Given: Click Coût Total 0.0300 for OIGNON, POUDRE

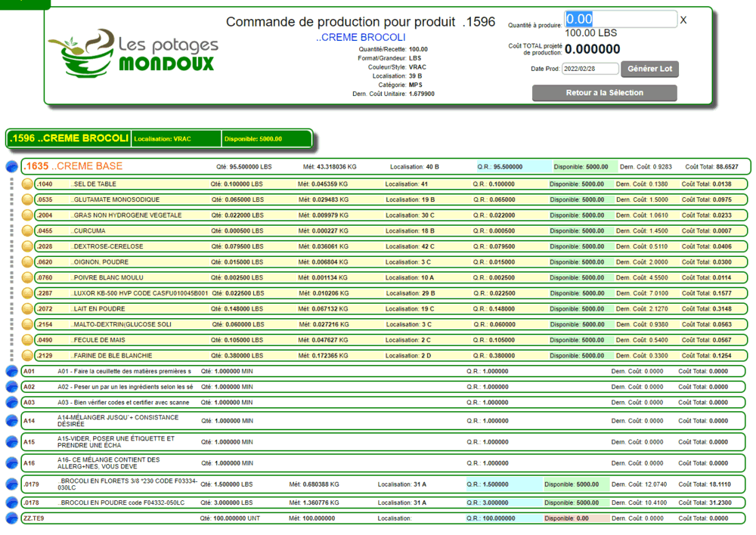Looking at the screenshot, I should click(706, 262).
